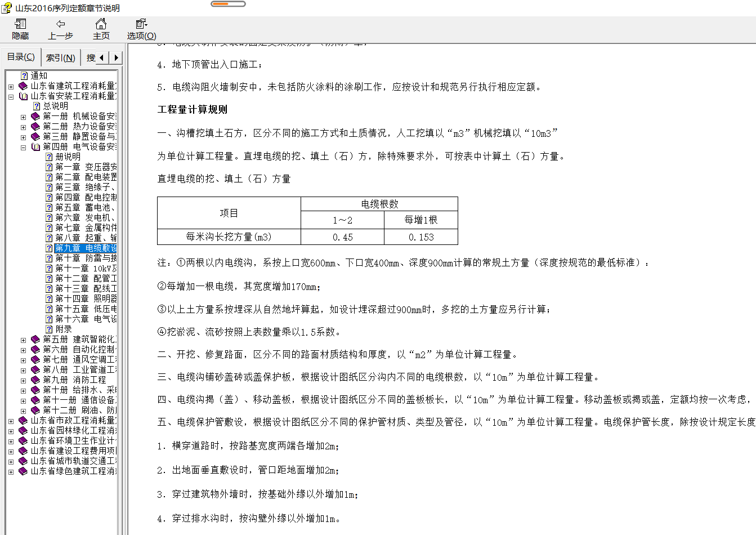
Task: Click book icon of 山东省绿色建筑工程消
Action: 23,471
